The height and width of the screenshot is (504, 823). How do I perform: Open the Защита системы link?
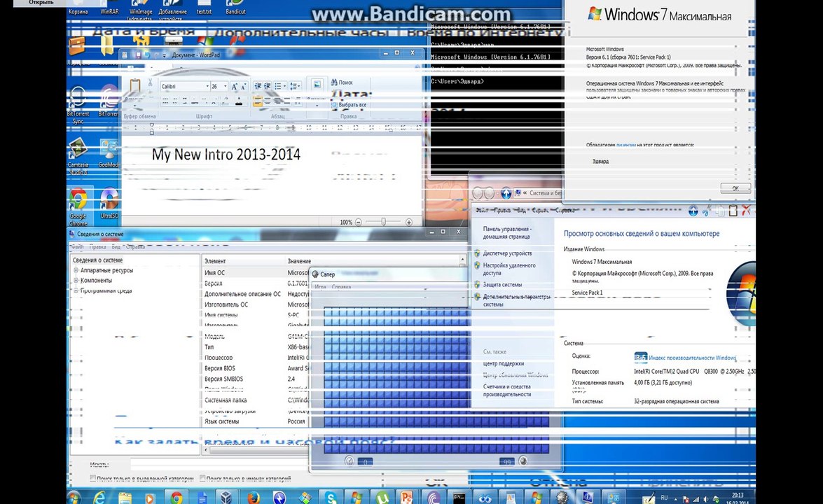[502, 285]
